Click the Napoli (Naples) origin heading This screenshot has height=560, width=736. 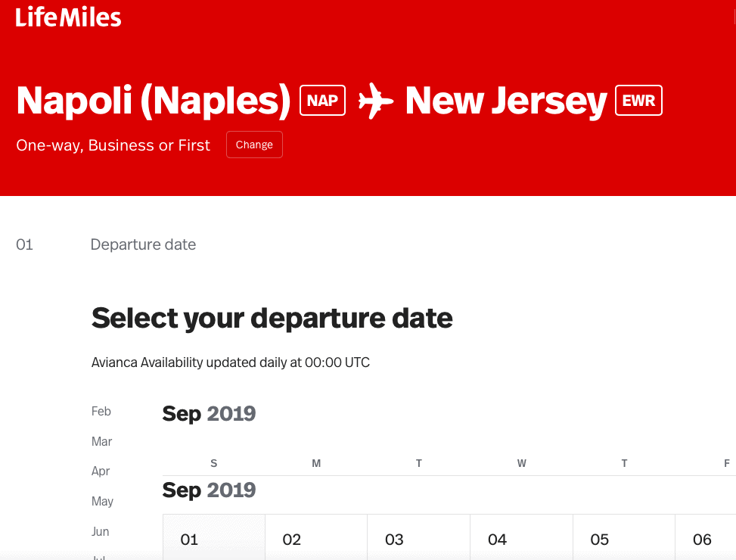click(154, 101)
